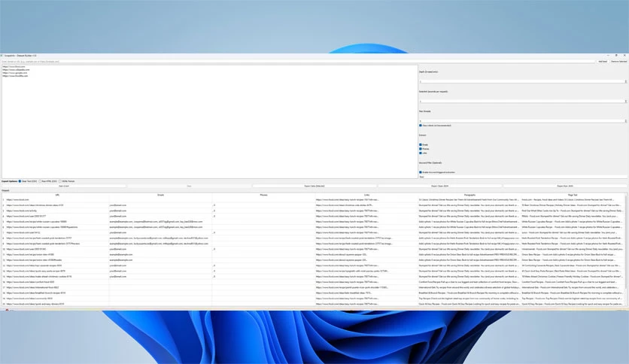The image size is (629, 364).
Task: Toggle Enable keyword-triggered extraction checkbox
Action: [x=421, y=172]
